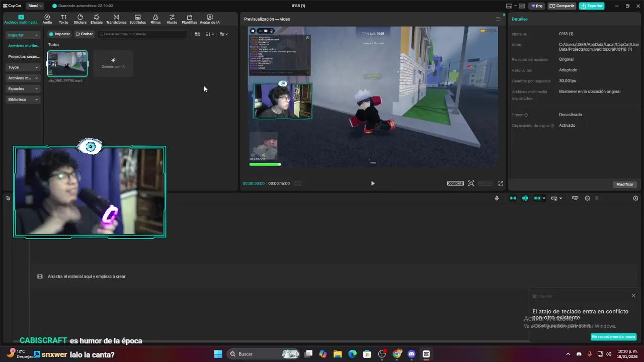This screenshot has height=362, width=644.
Task: Toggle auto snapping on the timeline
Action: point(525,198)
